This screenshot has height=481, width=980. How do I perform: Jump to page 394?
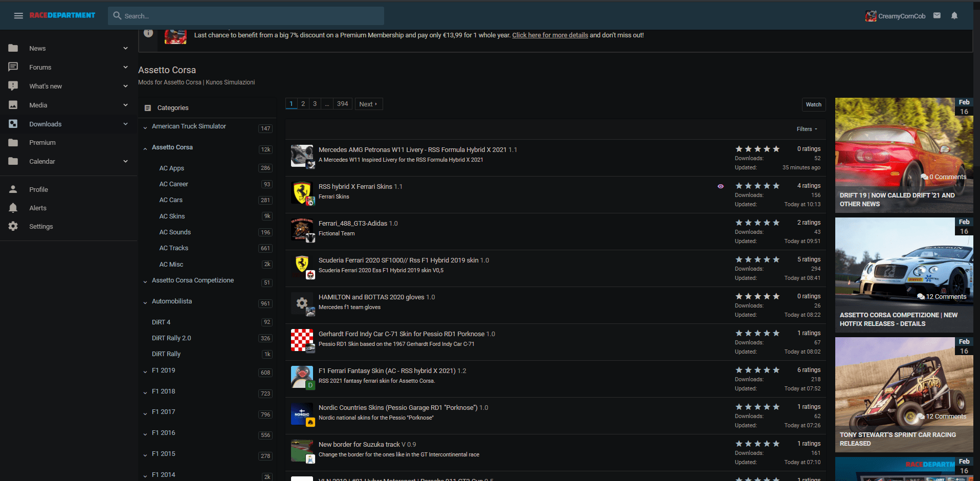pos(343,104)
